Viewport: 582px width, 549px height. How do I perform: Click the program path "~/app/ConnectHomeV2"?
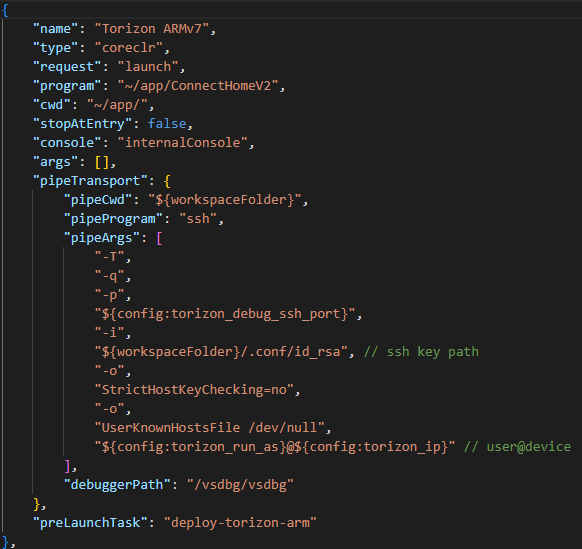[198, 86]
